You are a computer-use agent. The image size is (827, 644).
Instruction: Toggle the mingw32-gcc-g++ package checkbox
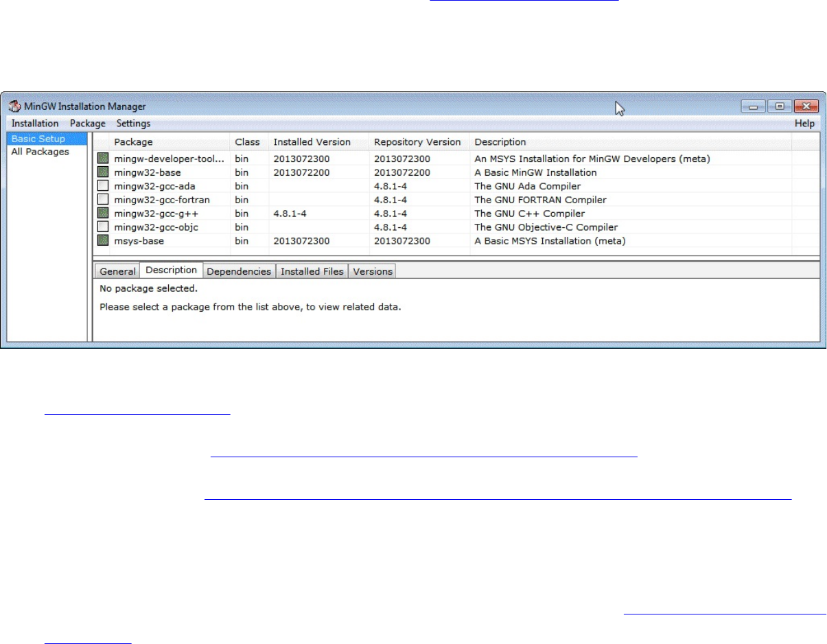click(103, 214)
